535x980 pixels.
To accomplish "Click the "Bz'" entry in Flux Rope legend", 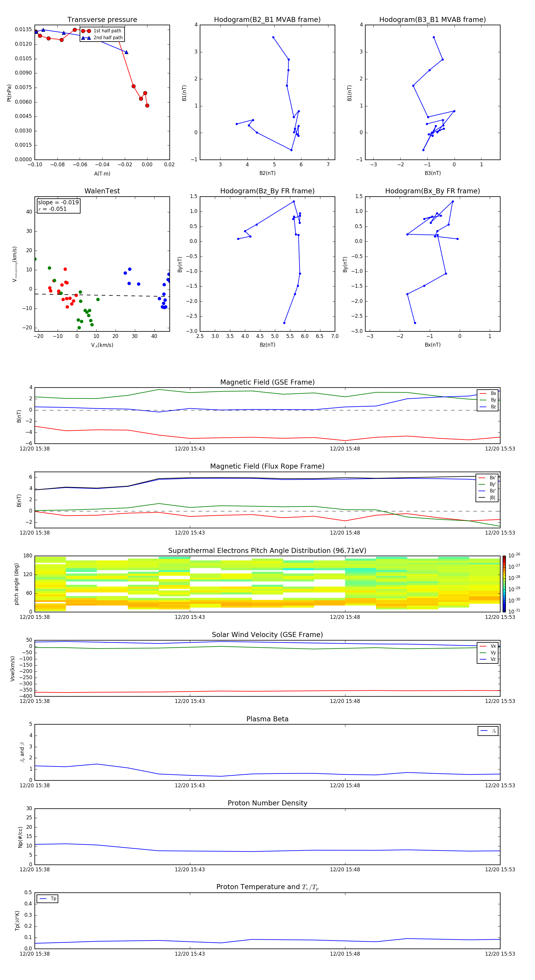I will tap(487, 491).
